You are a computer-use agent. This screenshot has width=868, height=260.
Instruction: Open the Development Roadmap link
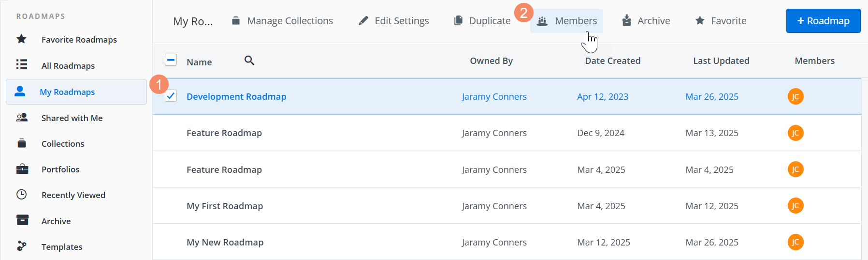point(236,97)
